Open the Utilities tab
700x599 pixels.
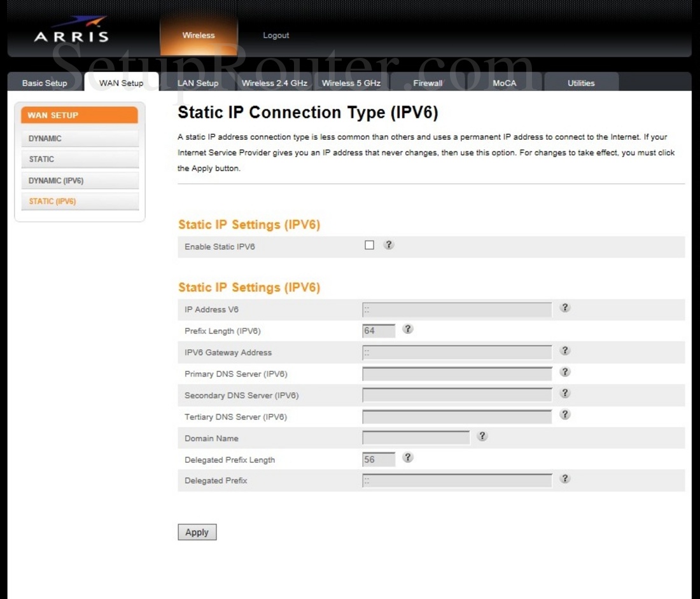(x=581, y=83)
